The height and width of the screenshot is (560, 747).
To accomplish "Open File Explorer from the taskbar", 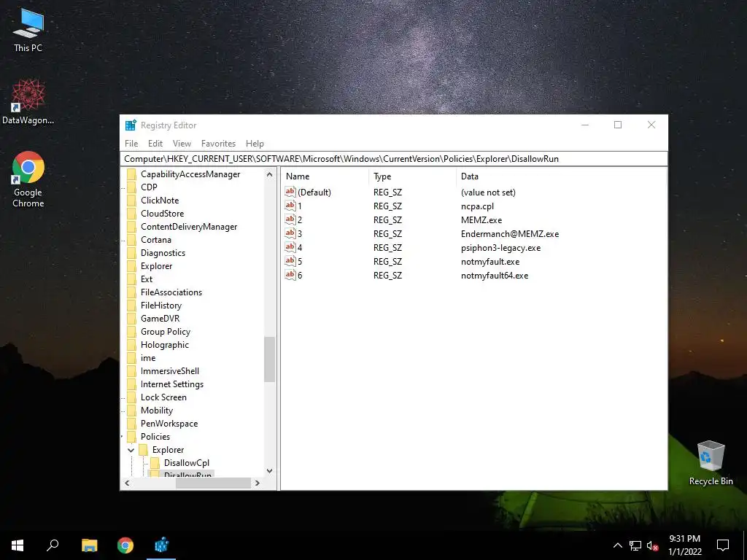I will (89, 545).
